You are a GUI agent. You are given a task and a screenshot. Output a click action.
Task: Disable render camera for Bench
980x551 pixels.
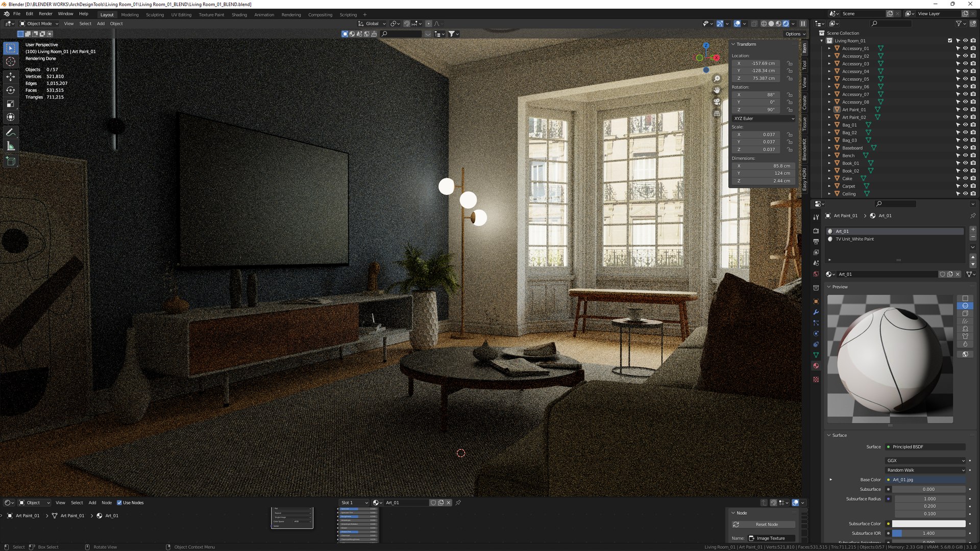click(x=973, y=156)
